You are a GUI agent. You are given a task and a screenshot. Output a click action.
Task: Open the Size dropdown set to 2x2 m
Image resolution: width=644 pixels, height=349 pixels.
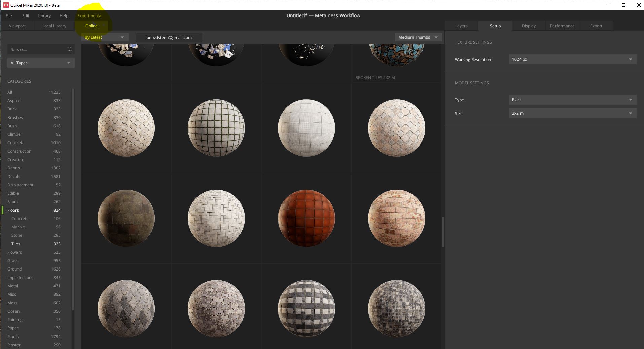pyautogui.click(x=572, y=113)
